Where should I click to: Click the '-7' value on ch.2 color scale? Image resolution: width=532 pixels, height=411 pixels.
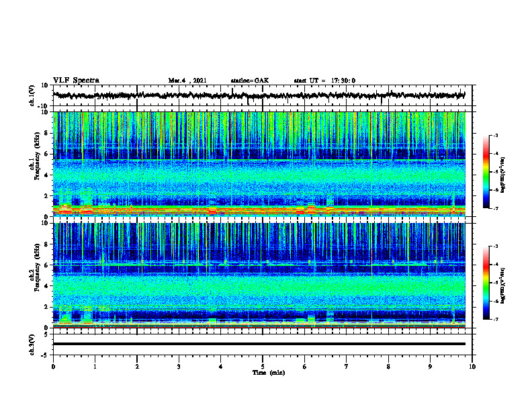pos(495,320)
